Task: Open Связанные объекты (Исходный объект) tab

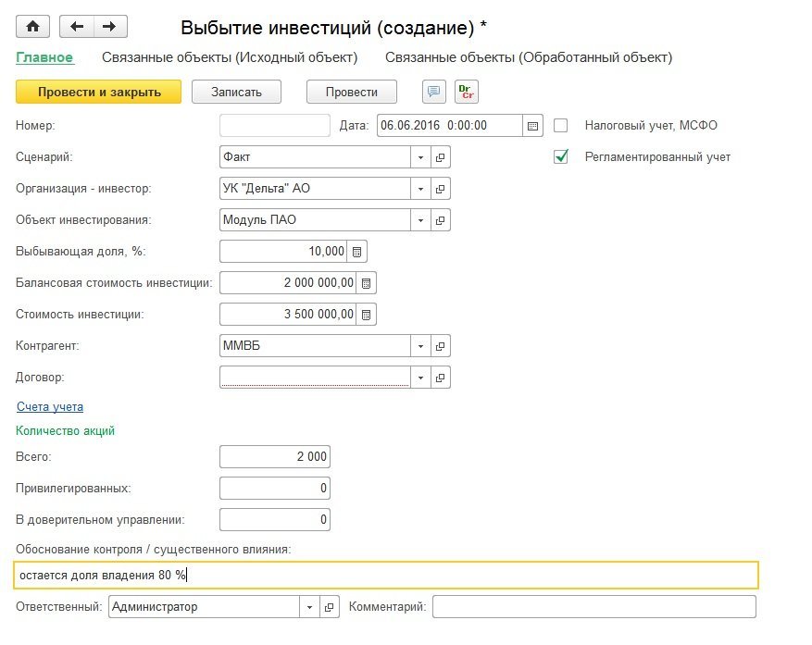Action: click(x=230, y=57)
